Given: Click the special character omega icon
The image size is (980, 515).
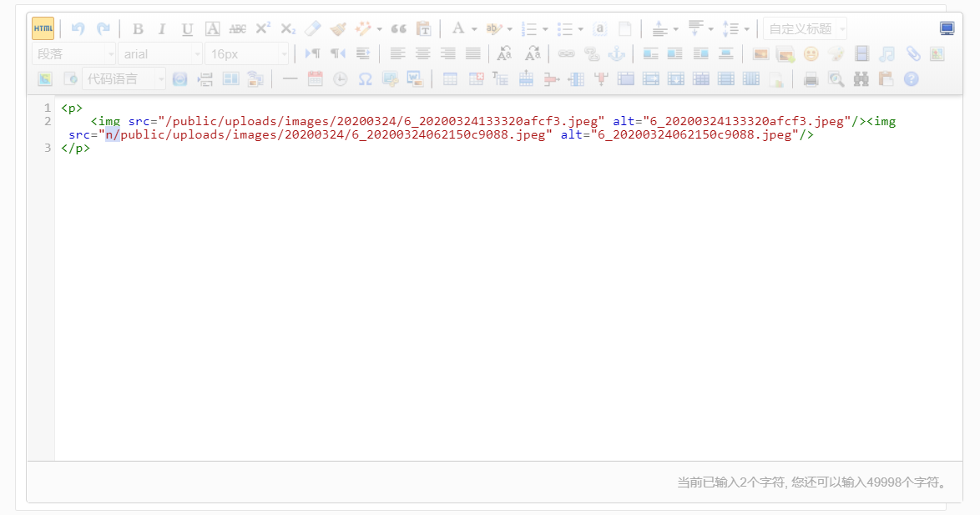Looking at the screenshot, I should pos(365,78).
